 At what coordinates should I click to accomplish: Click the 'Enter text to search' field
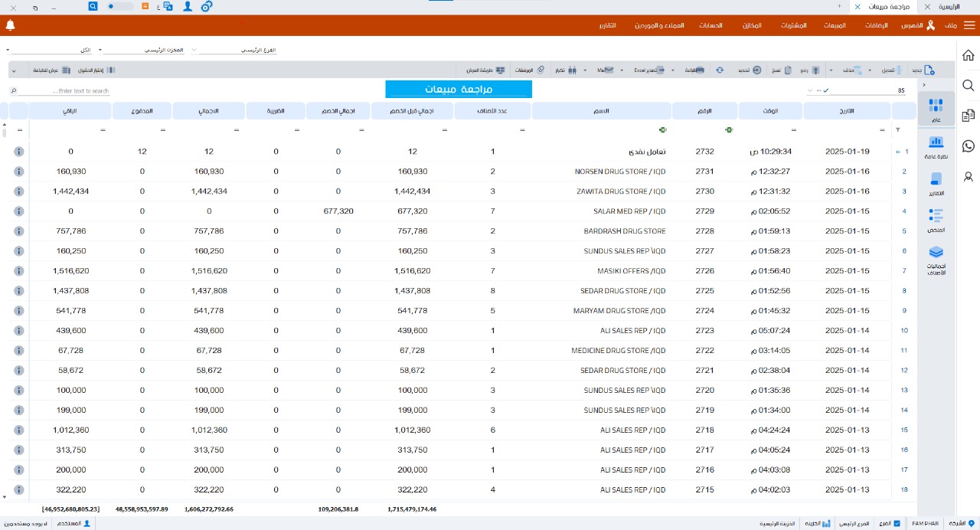pyautogui.click(x=65, y=91)
